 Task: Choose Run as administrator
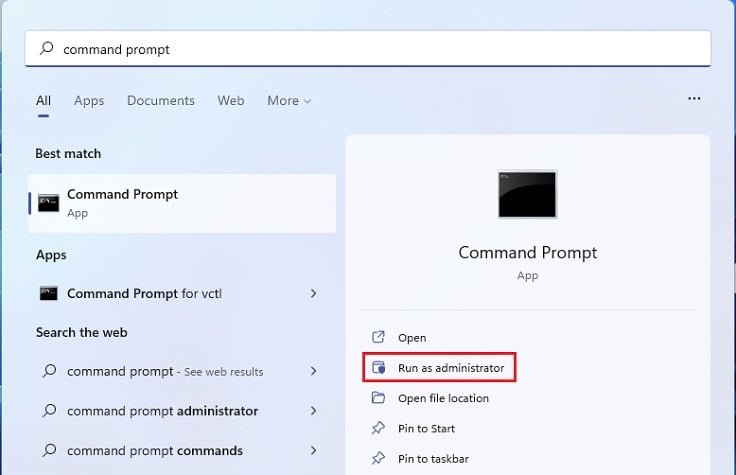[x=439, y=368]
